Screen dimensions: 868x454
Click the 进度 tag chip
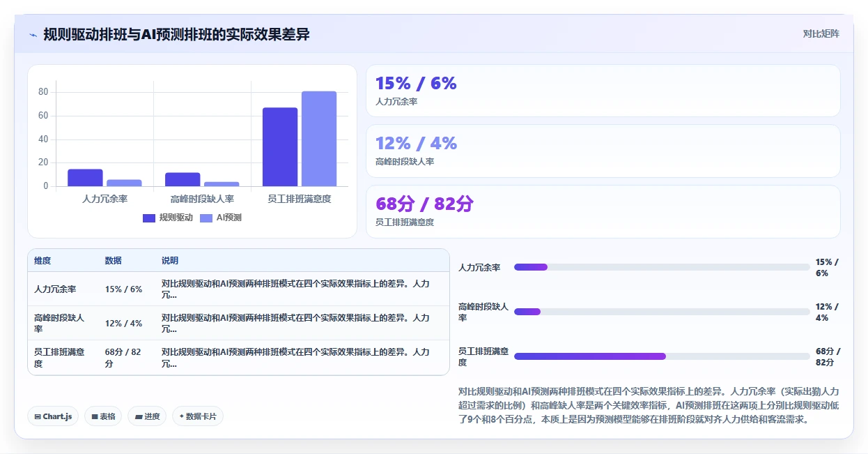[x=147, y=416]
